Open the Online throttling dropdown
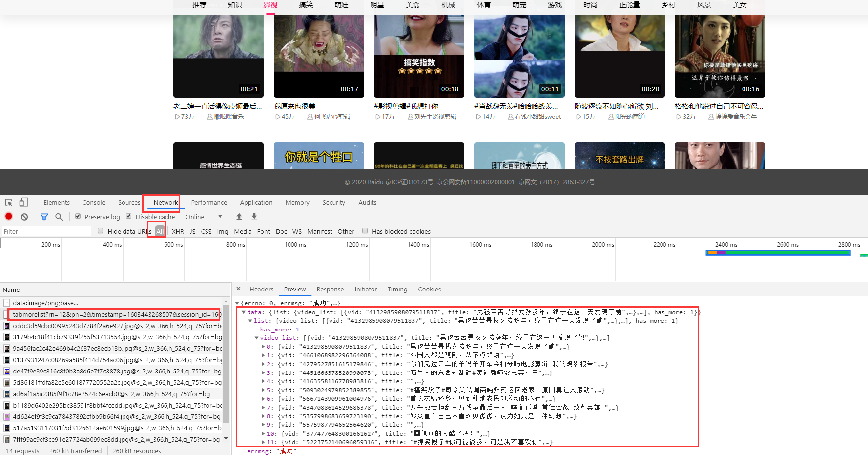 click(204, 217)
